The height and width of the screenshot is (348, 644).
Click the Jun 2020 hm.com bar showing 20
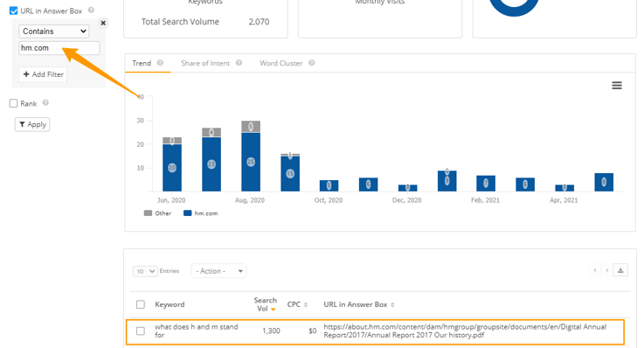172,168
